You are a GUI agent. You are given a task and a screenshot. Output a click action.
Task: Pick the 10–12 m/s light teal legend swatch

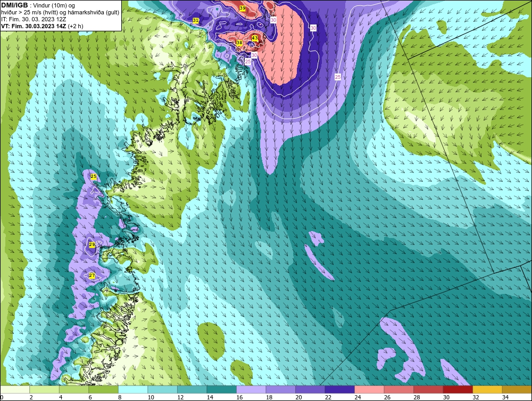pos(162,389)
